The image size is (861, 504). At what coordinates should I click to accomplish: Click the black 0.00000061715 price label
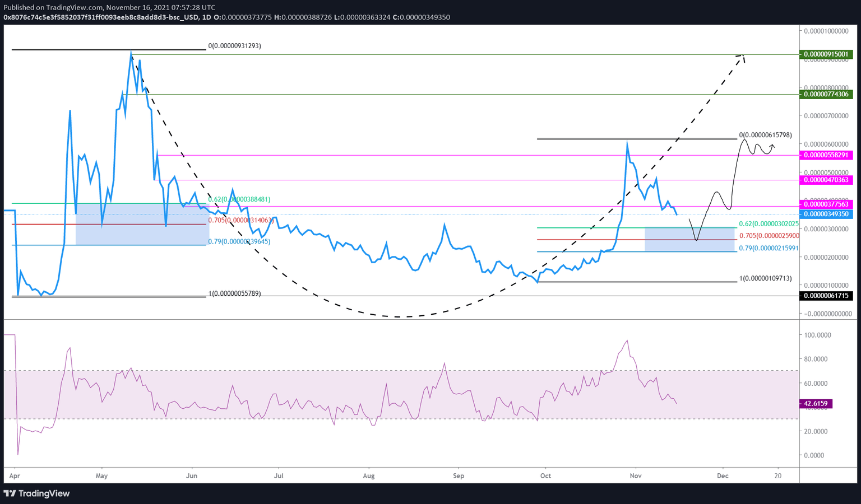pyautogui.click(x=826, y=296)
